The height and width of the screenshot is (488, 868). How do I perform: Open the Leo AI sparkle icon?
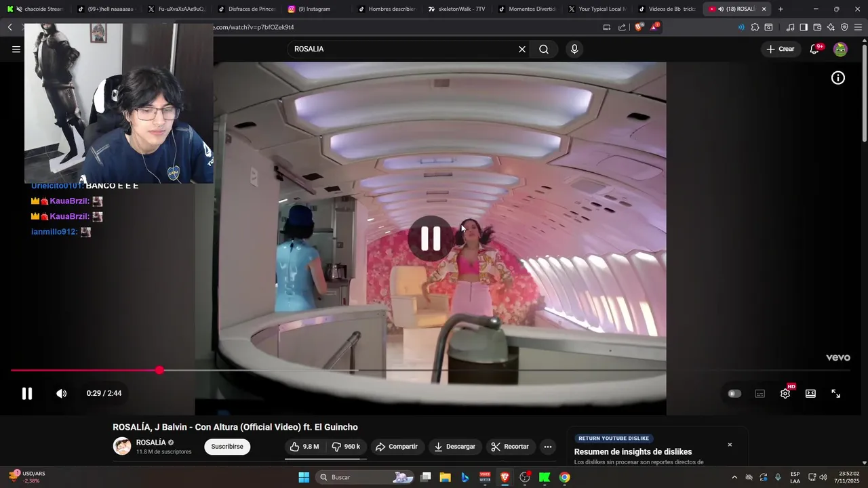tap(831, 27)
